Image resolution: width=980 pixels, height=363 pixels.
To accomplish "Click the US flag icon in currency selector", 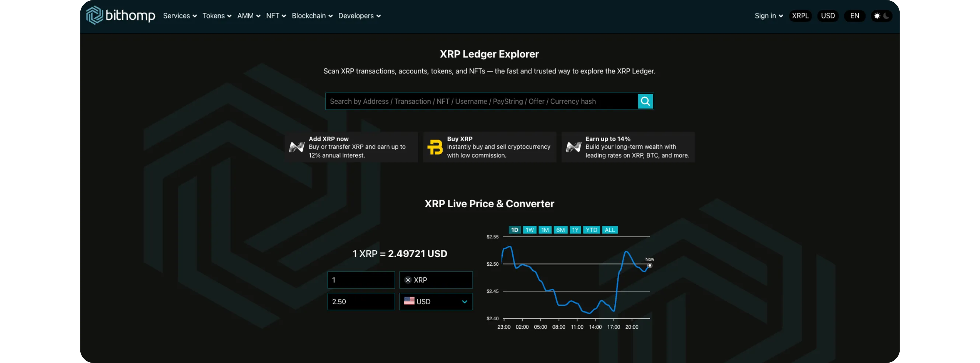I will [409, 301].
